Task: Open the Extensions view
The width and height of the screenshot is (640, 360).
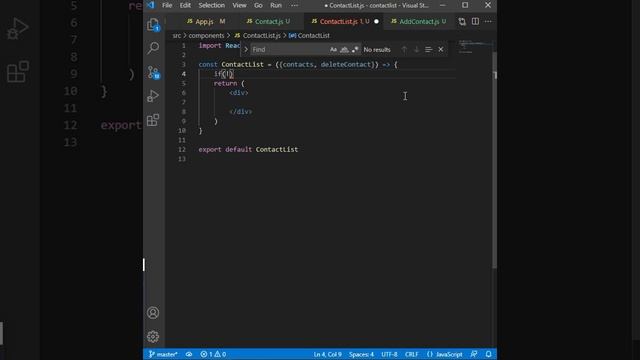Action: [153, 120]
